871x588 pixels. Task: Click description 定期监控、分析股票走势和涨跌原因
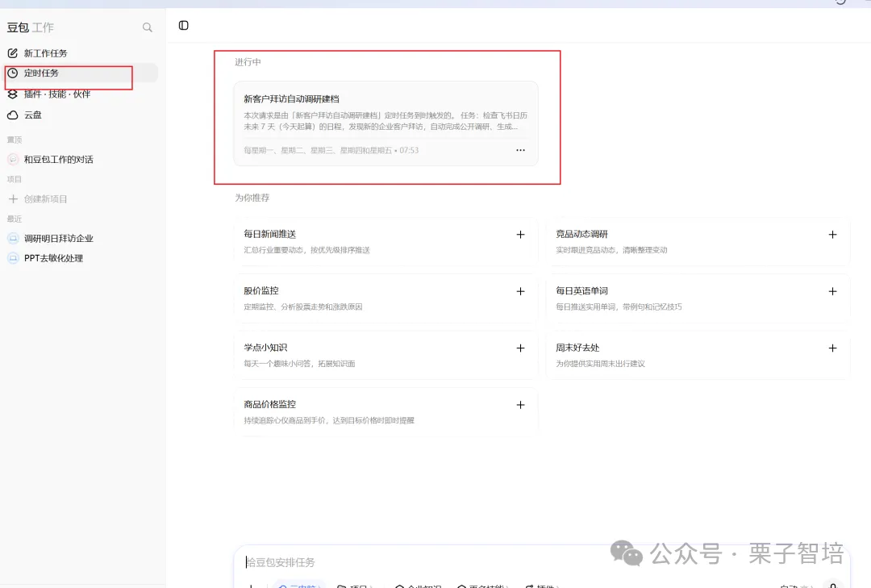302,307
